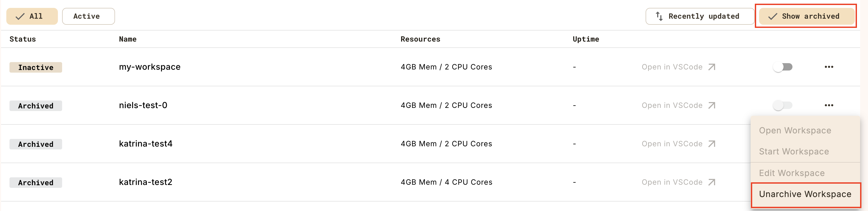Viewport: 868px width, 211px height.
Task: Toggle my-workspace power switch on
Action: click(x=782, y=67)
